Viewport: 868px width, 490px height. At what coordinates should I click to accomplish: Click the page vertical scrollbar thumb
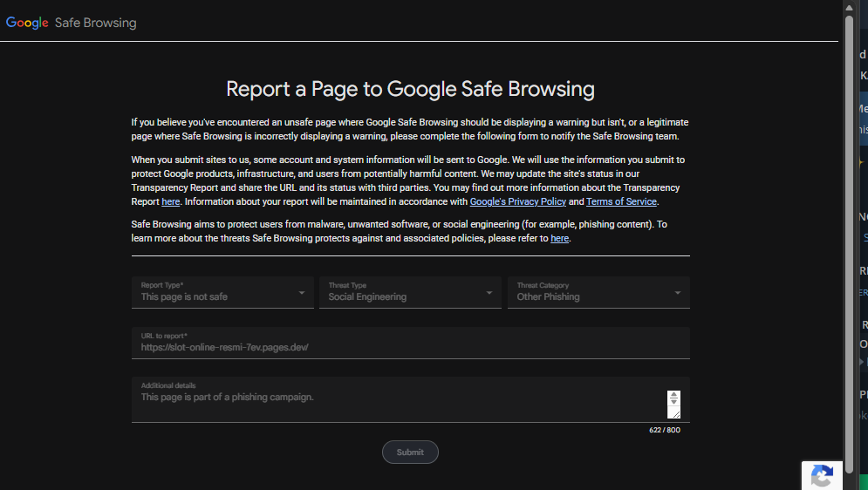[x=849, y=243]
